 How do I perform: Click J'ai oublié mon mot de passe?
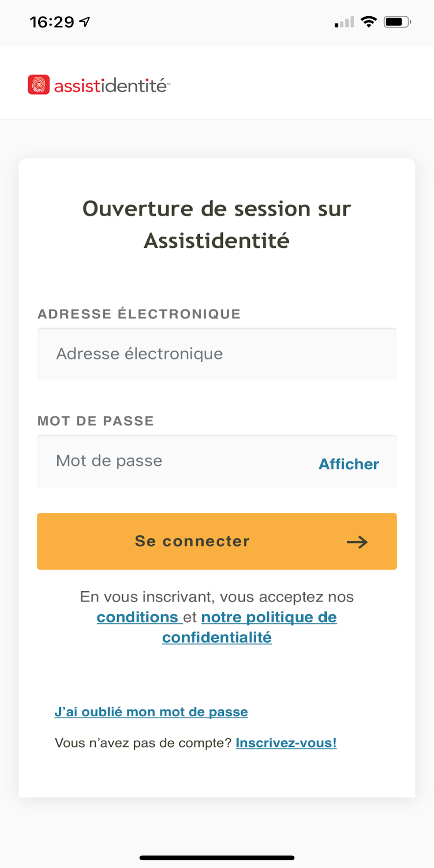click(151, 712)
